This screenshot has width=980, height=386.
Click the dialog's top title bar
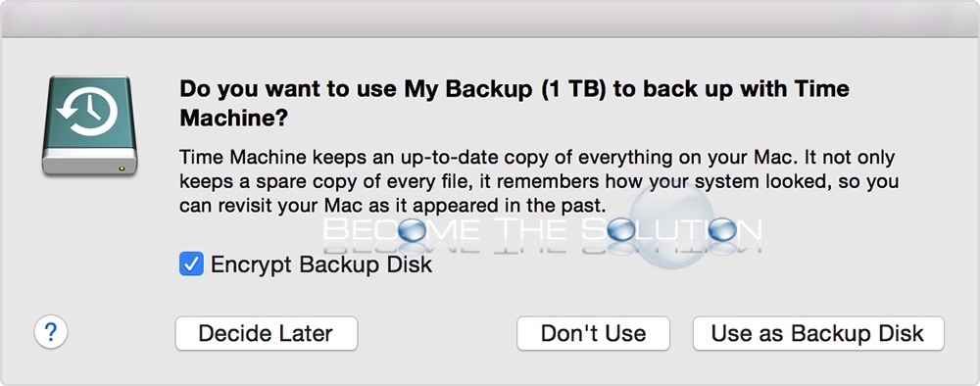click(490, 19)
